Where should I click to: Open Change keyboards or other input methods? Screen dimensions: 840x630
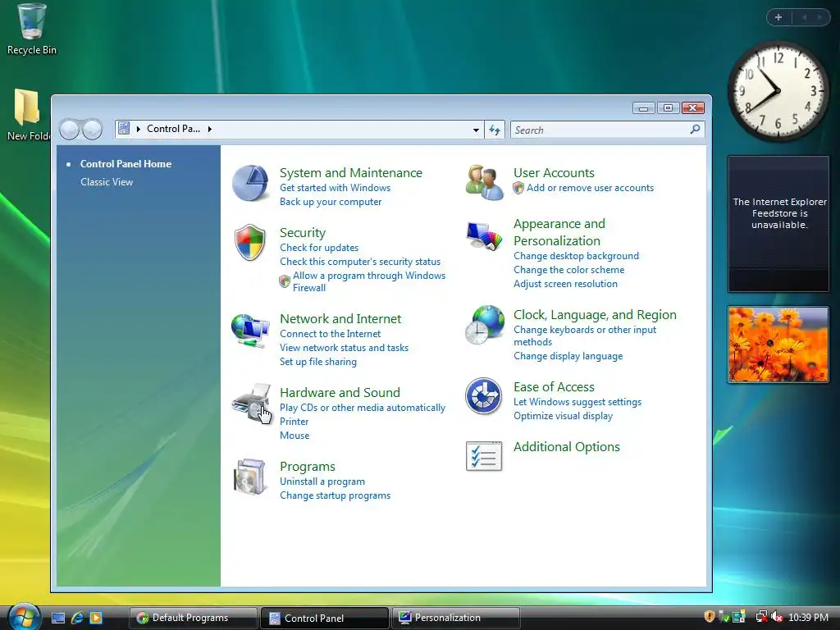point(584,336)
